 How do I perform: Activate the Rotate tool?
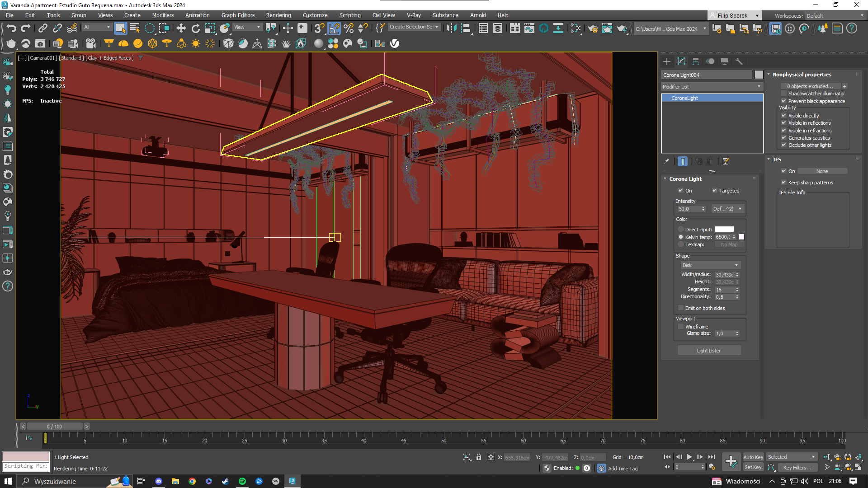(195, 28)
